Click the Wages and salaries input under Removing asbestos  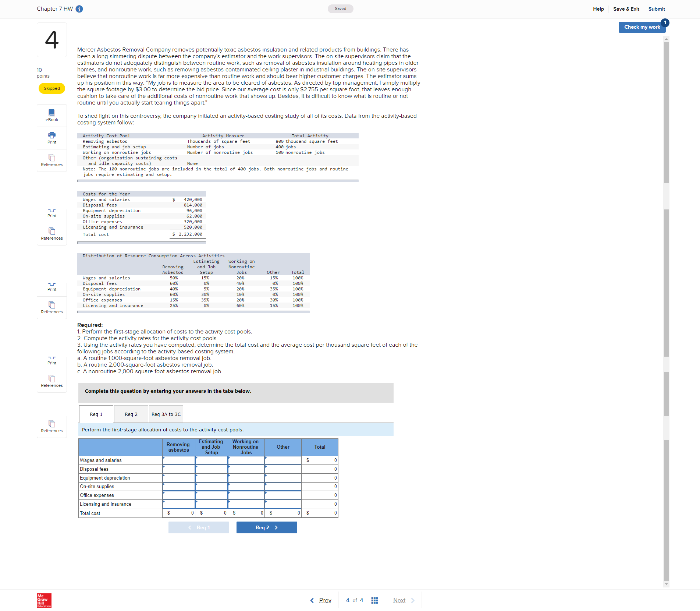(178, 460)
